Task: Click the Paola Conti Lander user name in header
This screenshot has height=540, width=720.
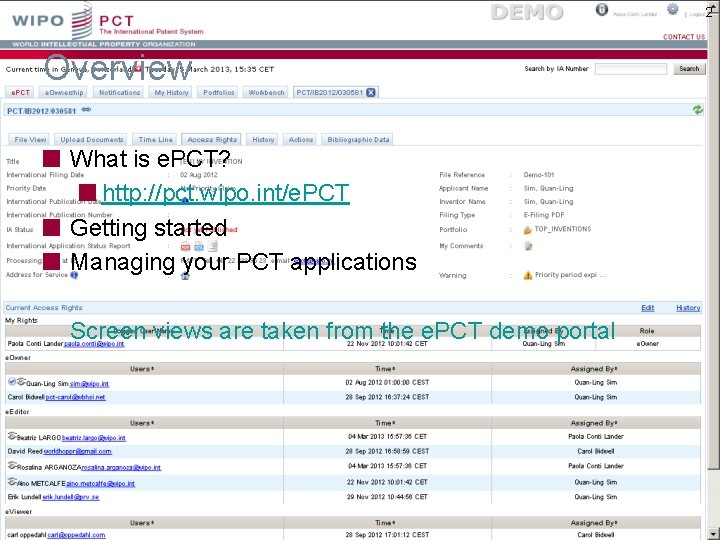Action: (635, 15)
